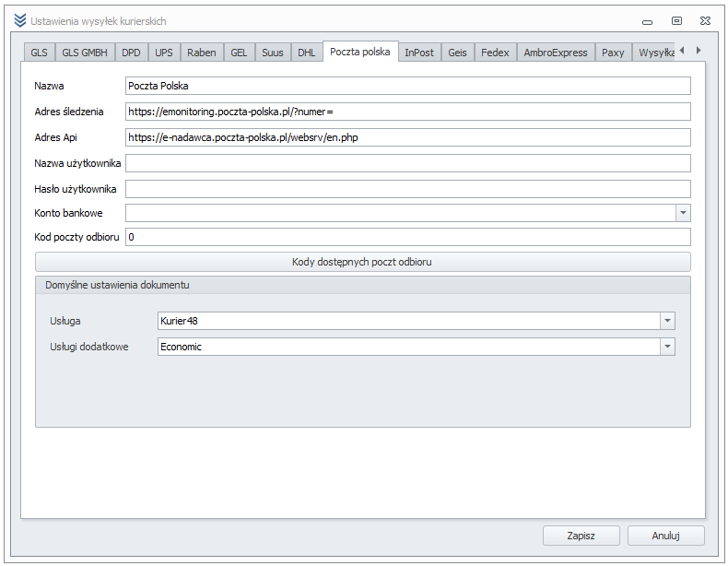Click Kody dostępnych poczt odbioru button

point(362,262)
